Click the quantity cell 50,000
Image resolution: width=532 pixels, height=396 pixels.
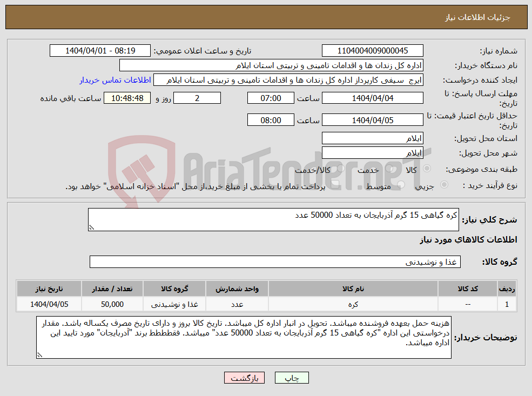pos(112,304)
